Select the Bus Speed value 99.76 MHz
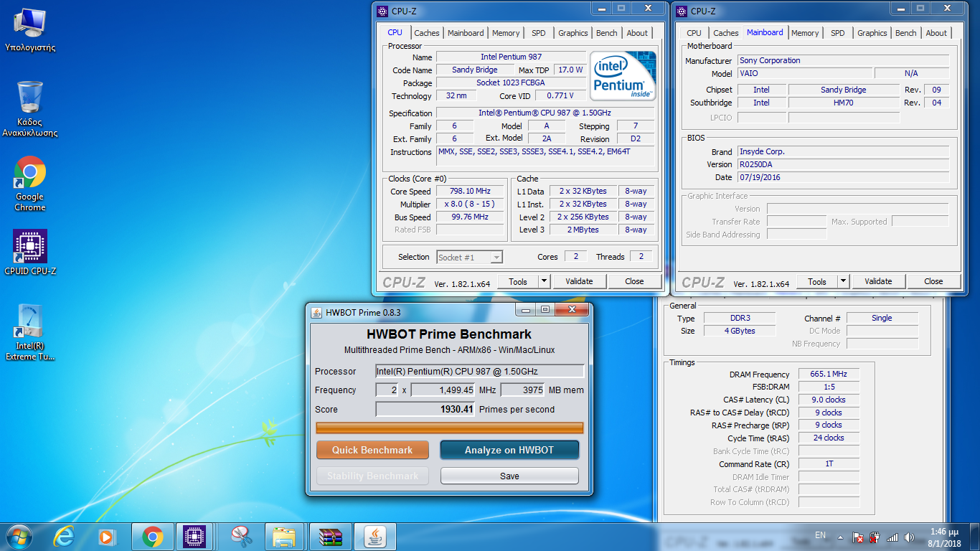This screenshot has width=980, height=551. coord(470,217)
